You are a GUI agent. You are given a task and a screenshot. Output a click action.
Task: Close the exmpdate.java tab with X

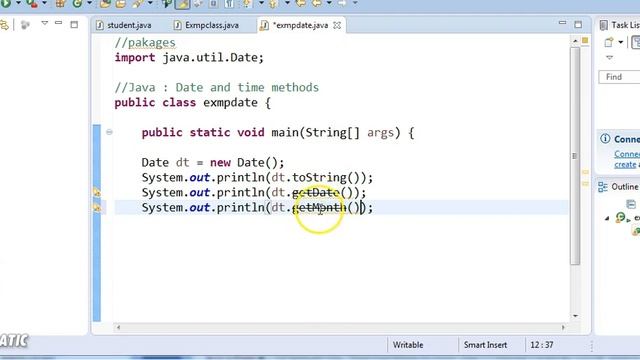[337, 25]
